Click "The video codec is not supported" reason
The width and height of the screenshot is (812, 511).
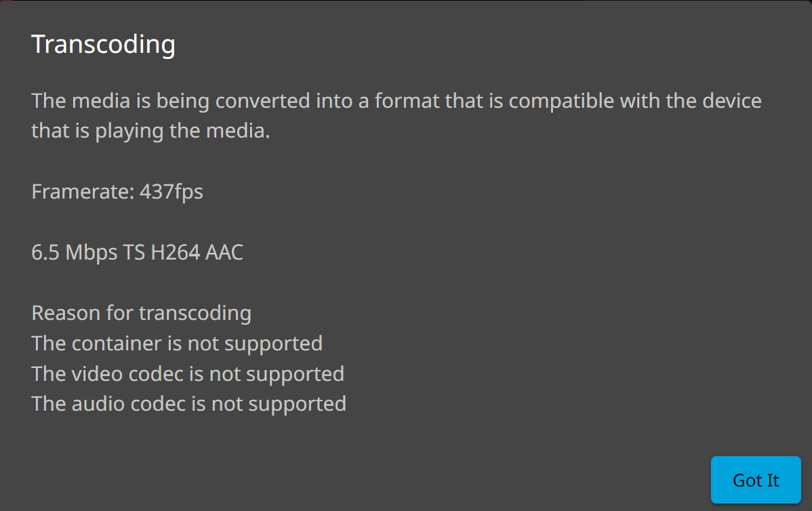[188, 373]
